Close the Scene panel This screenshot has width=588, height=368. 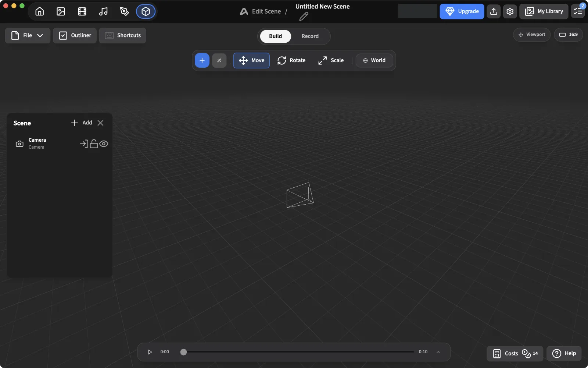(100, 123)
